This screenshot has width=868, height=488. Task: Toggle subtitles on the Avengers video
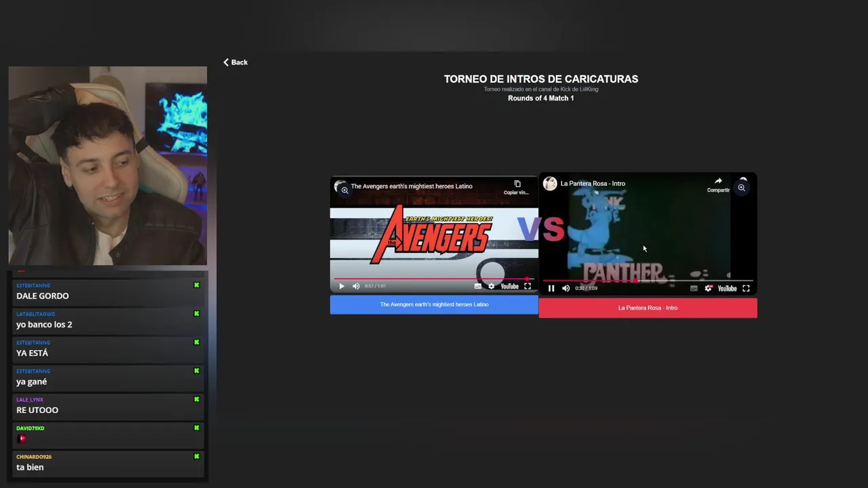click(x=478, y=286)
